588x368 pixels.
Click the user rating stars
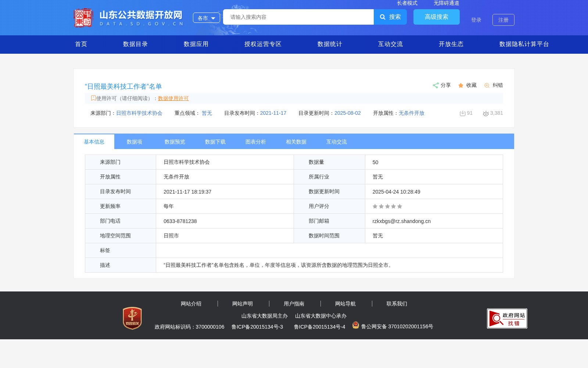pyautogui.click(x=387, y=206)
